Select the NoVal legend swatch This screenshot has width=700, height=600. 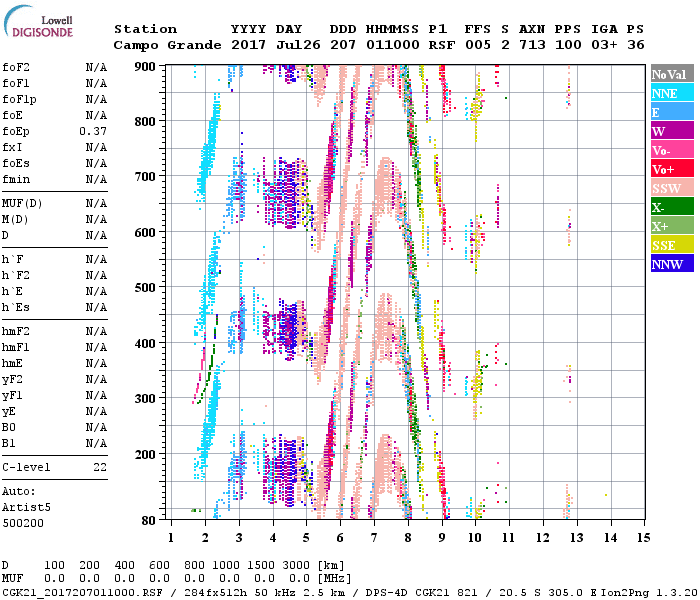click(671, 75)
